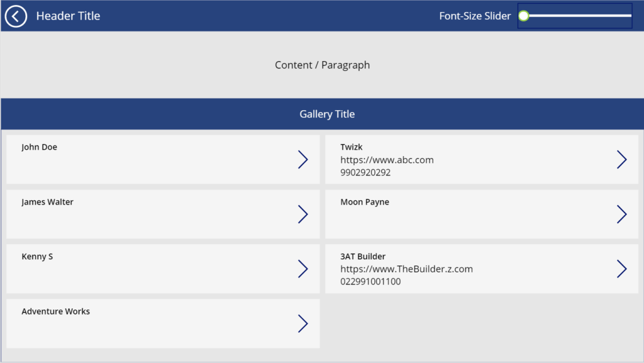The image size is (644, 363).
Task: Click the https://www.TheBuilder.z.com link
Action: coord(406,269)
